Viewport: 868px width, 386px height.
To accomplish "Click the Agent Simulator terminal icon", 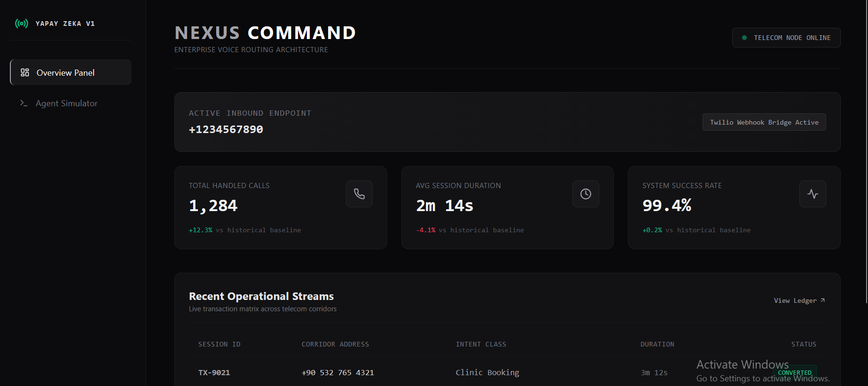I will [24, 103].
